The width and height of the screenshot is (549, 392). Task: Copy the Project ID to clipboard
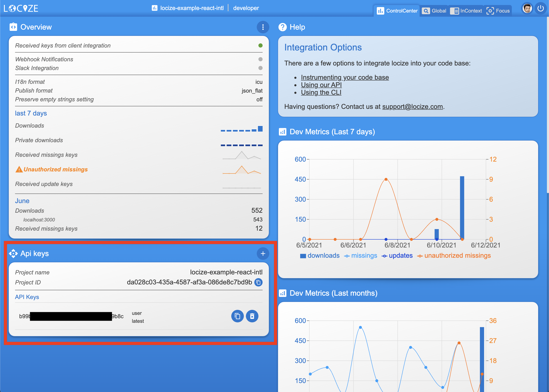click(x=259, y=282)
